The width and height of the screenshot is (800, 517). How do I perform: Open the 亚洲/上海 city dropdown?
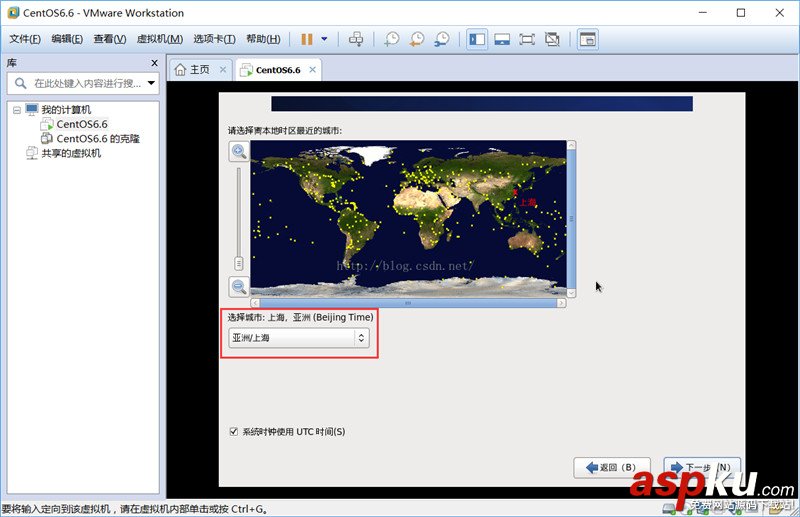(x=298, y=338)
